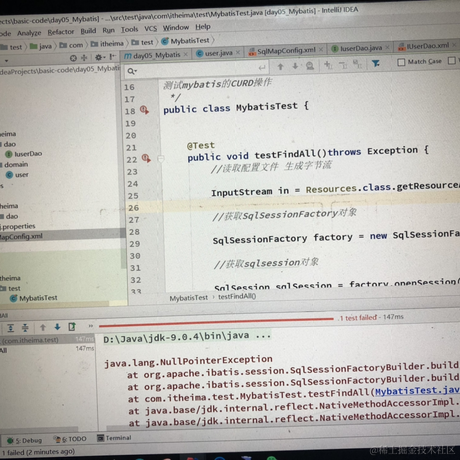Open the Window menu
This screenshot has width=460, height=460.
(176, 28)
